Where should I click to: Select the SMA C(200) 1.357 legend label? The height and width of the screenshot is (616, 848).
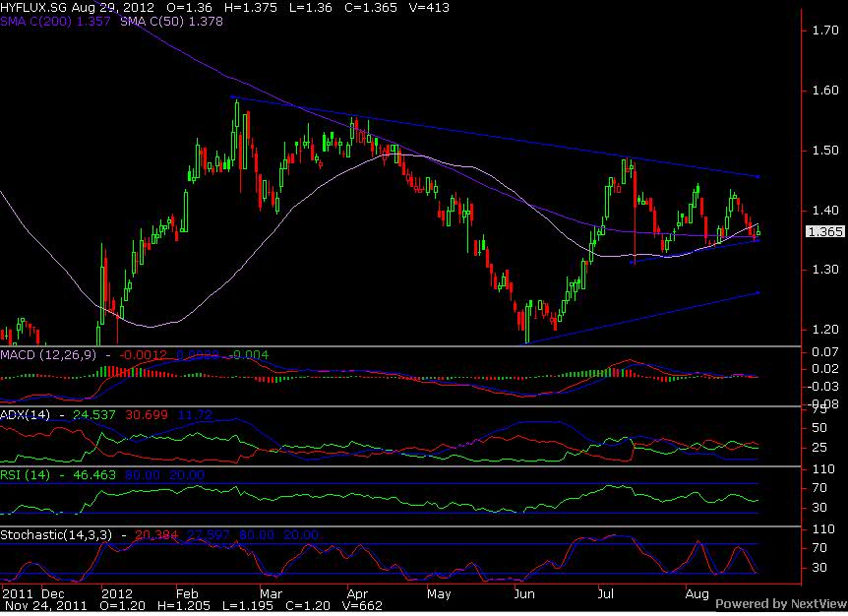coord(55,21)
